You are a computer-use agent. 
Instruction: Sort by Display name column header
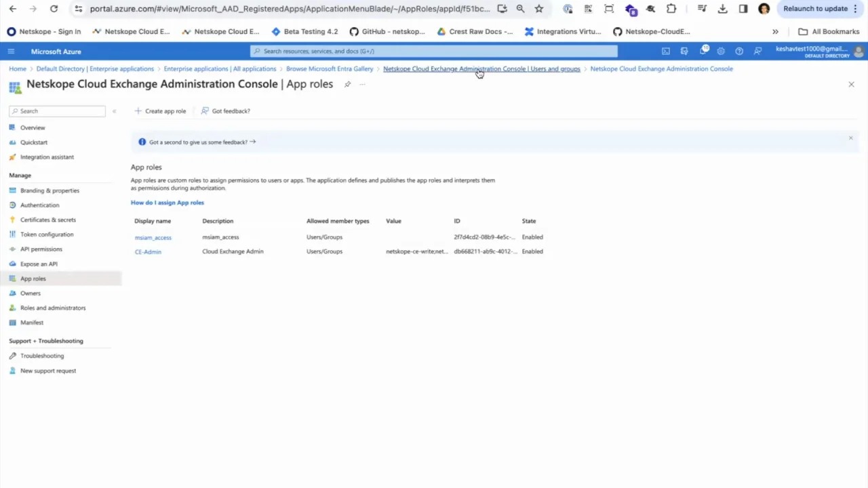153,221
